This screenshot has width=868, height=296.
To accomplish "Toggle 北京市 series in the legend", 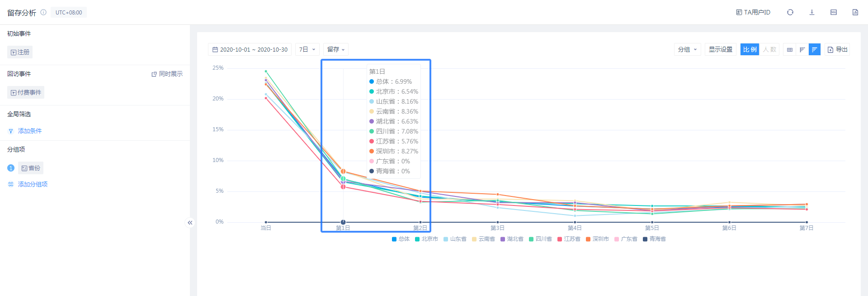I will 426,239.
